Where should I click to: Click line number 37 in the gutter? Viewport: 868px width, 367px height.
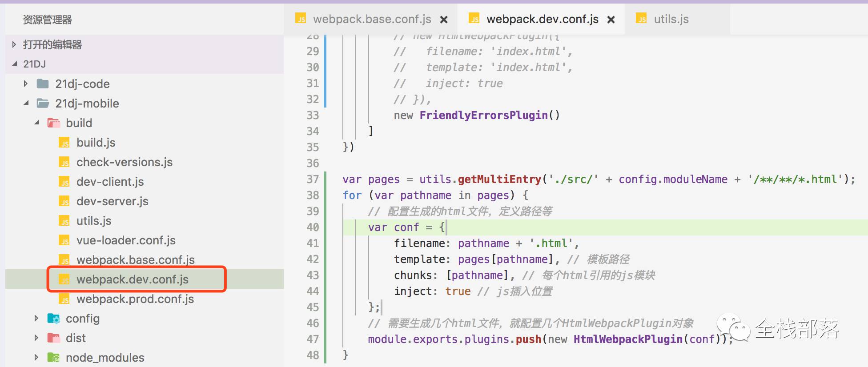coord(313,179)
